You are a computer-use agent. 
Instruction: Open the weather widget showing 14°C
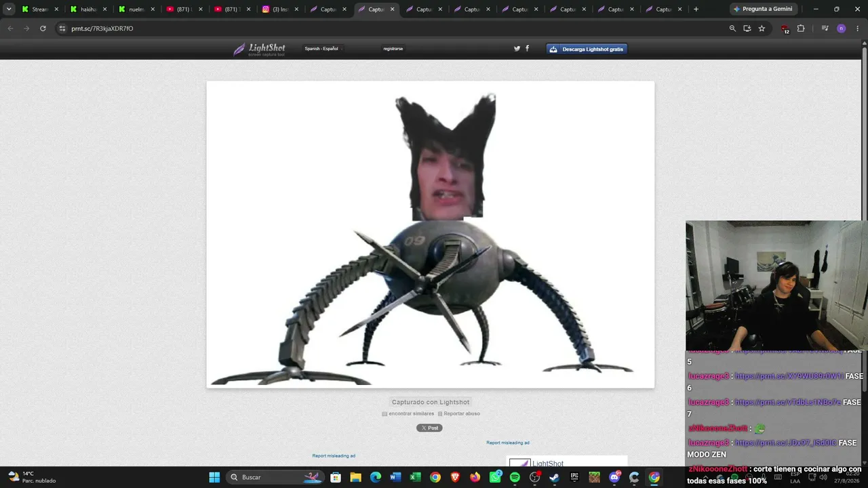(31, 477)
